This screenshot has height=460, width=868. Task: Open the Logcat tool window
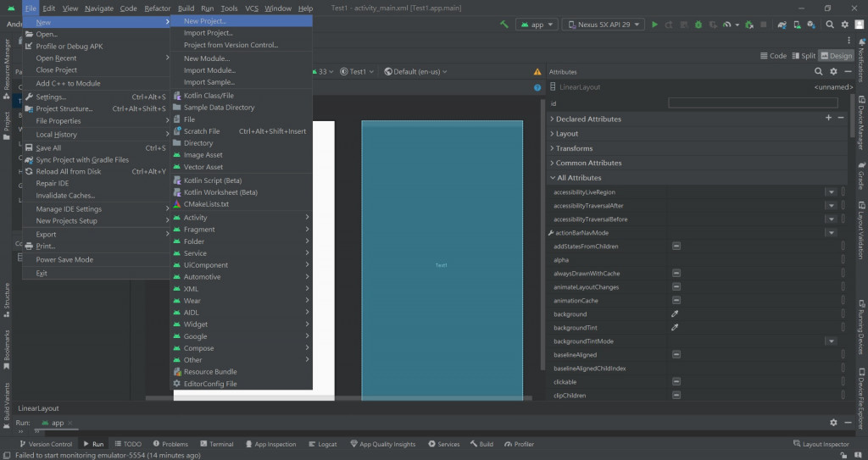(x=323, y=444)
